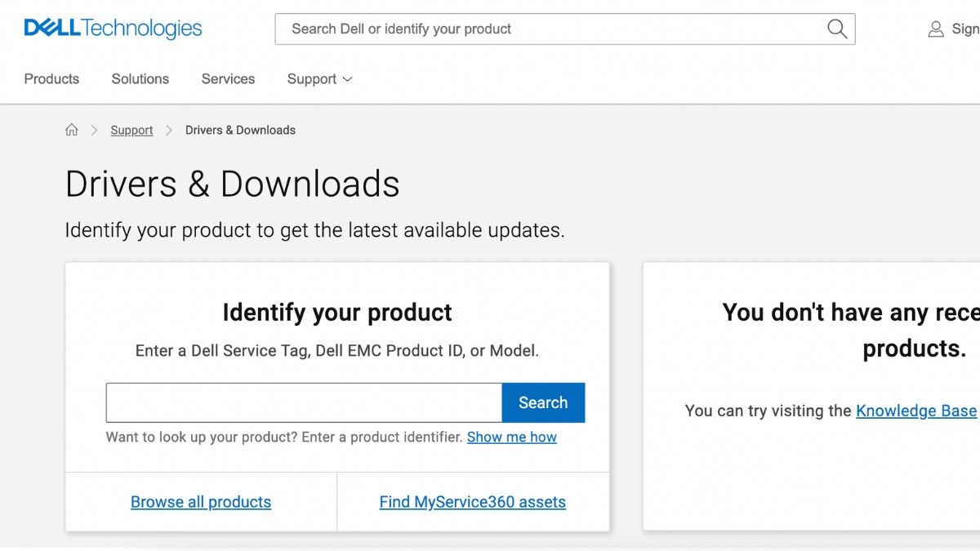
Task: Open the Services menu
Action: pos(228,79)
